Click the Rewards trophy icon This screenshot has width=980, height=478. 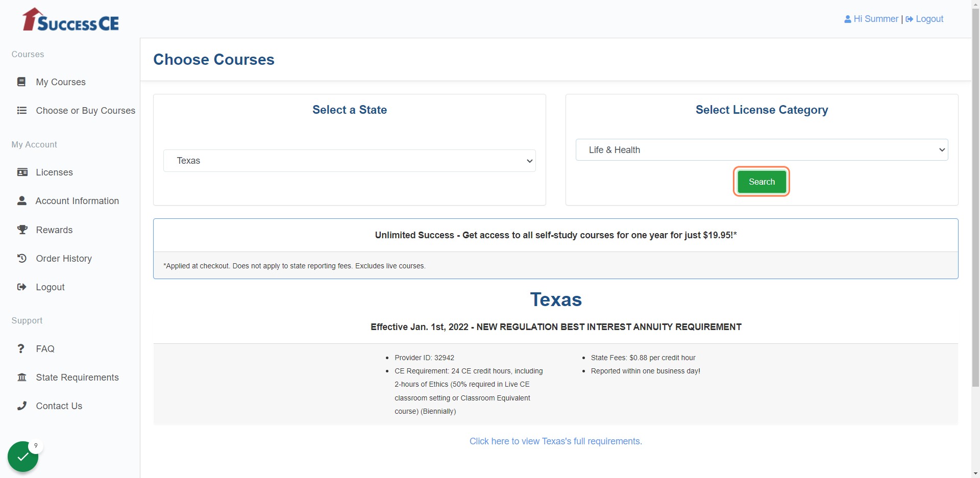[x=22, y=230]
